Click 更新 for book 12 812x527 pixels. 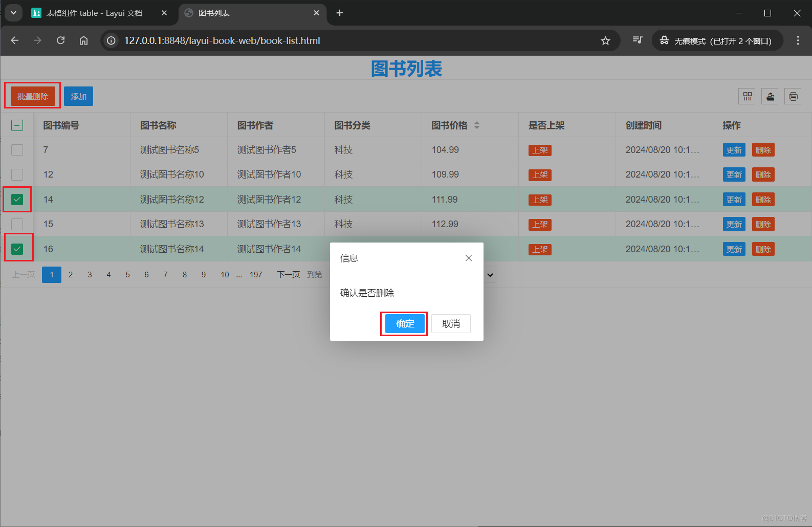tap(734, 174)
